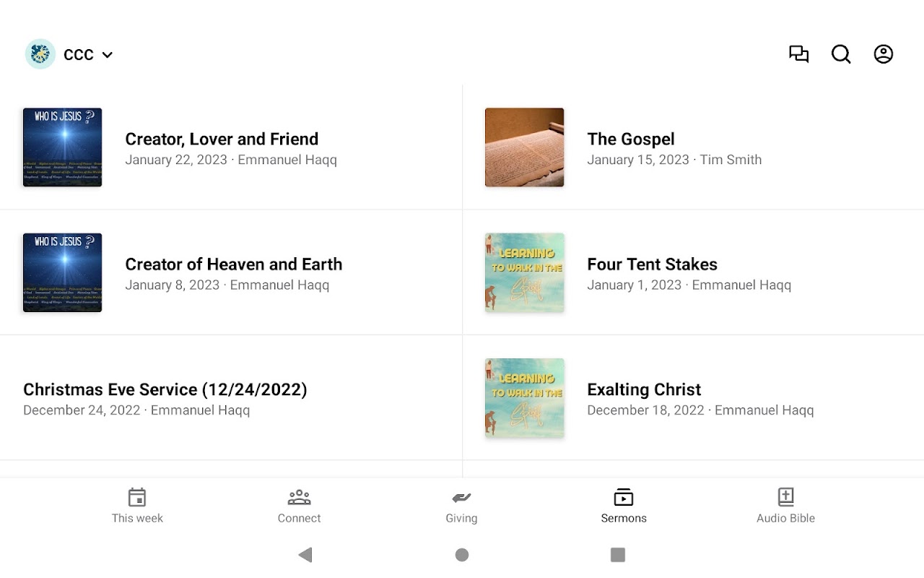924x578 pixels.
Task: Open the chat messages icon
Action: click(798, 54)
